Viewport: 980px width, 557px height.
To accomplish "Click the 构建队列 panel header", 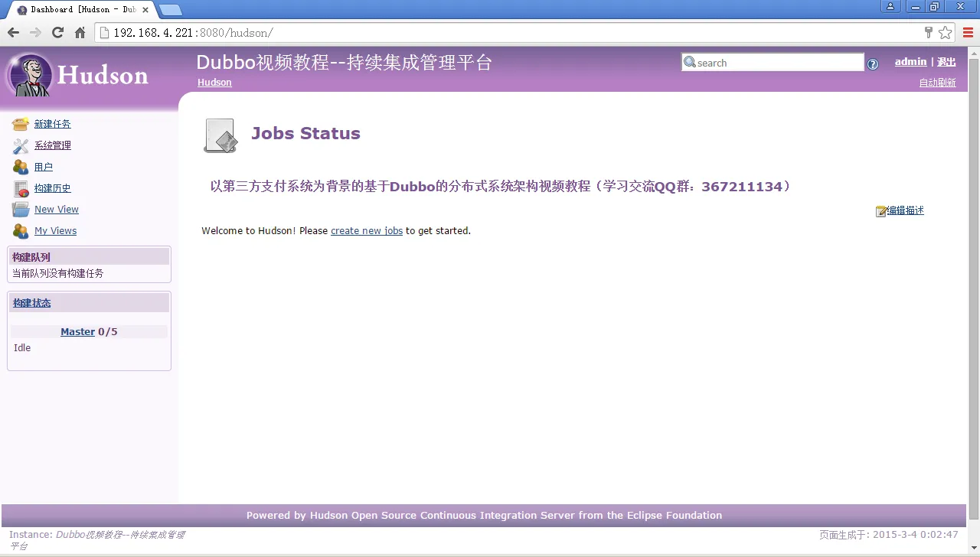I will point(89,257).
